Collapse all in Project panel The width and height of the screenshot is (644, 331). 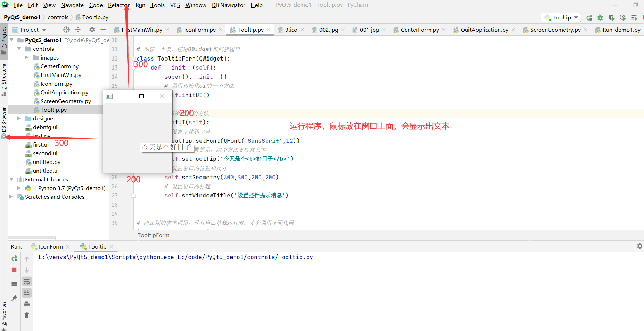(x=78, y=30)
